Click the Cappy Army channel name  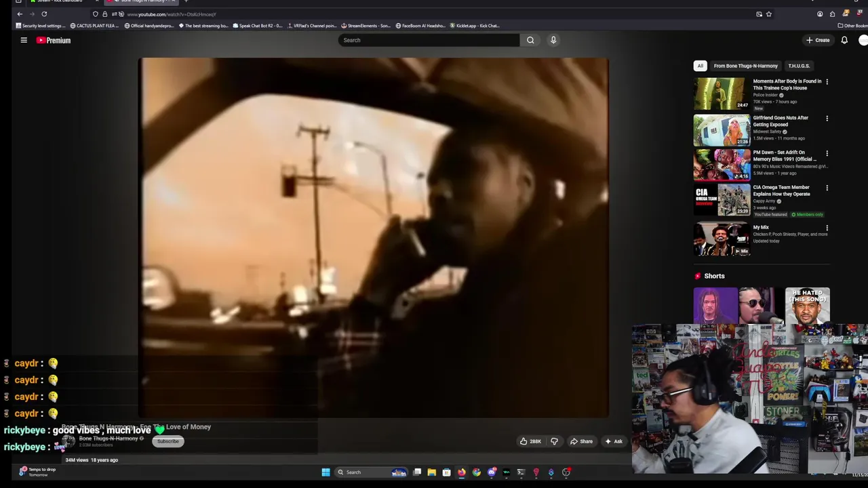(764, 201)
